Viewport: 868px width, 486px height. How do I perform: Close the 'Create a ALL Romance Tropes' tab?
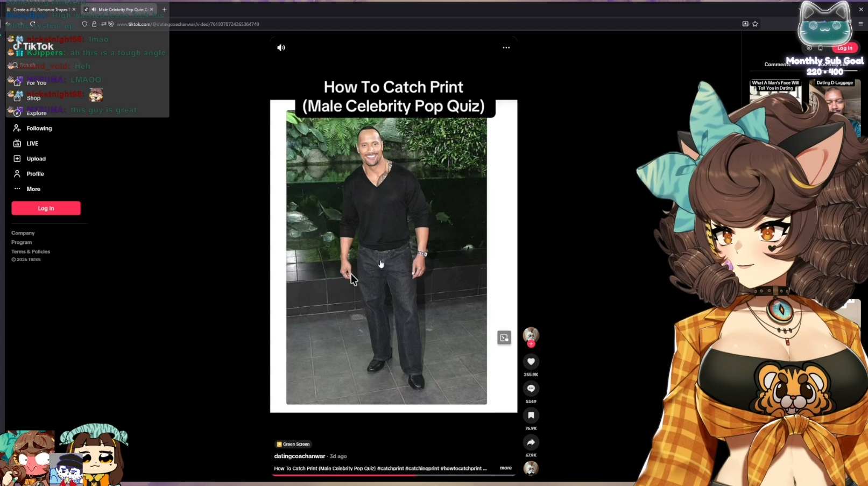pyautogui.click(x=74, y=10)
